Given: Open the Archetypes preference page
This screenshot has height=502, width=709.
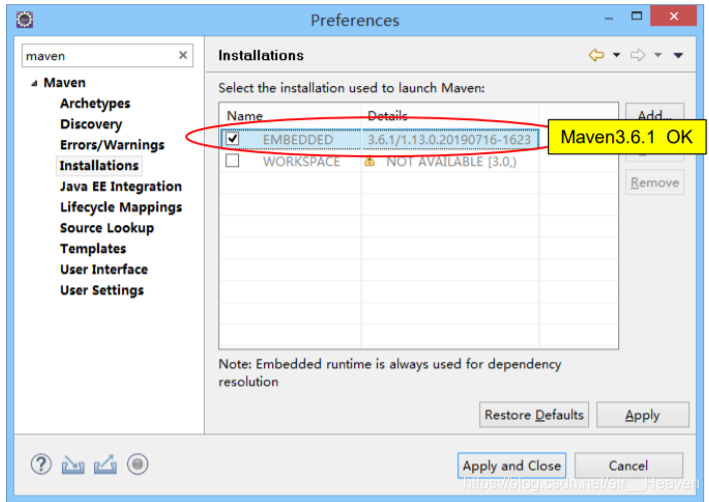Looking at the screenshot, I should tap(95, 104).
